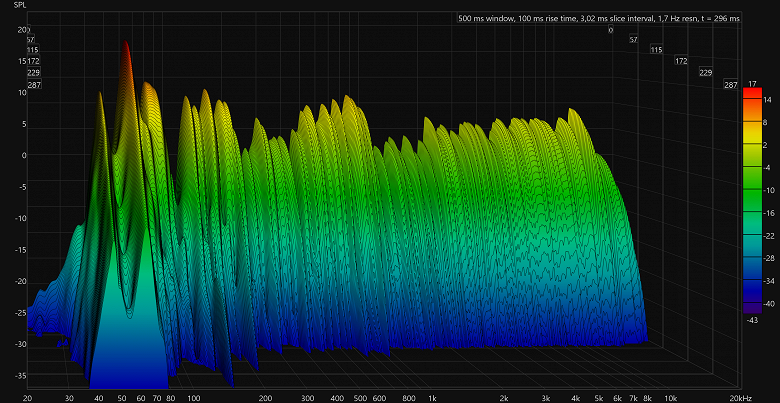
Task: Click the -4 label on the color scale
Action: point(768,168)
